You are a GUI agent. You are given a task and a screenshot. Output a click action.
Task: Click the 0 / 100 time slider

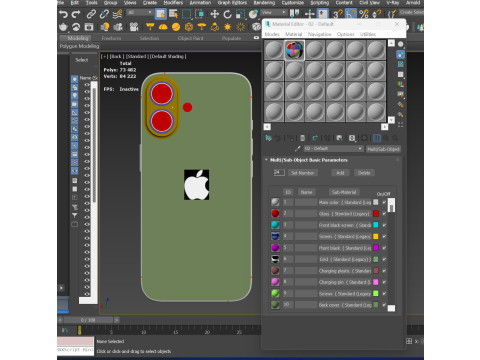click(x=88, y=320)
